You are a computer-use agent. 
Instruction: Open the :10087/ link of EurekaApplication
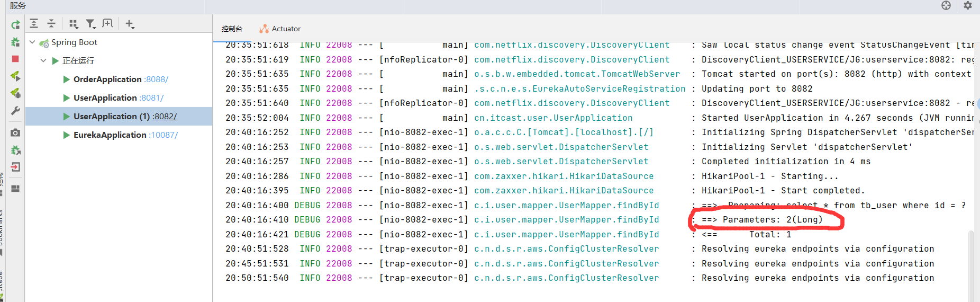tap(164, 135)
